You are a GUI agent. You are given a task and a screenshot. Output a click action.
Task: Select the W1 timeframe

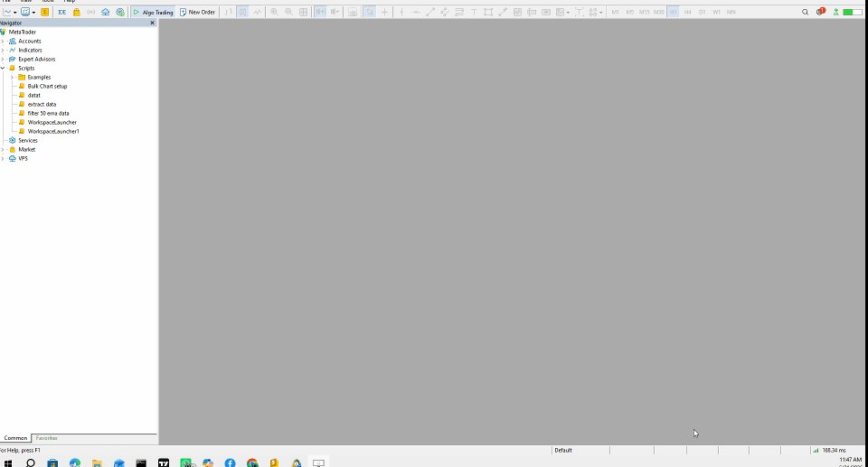(716, 12)
